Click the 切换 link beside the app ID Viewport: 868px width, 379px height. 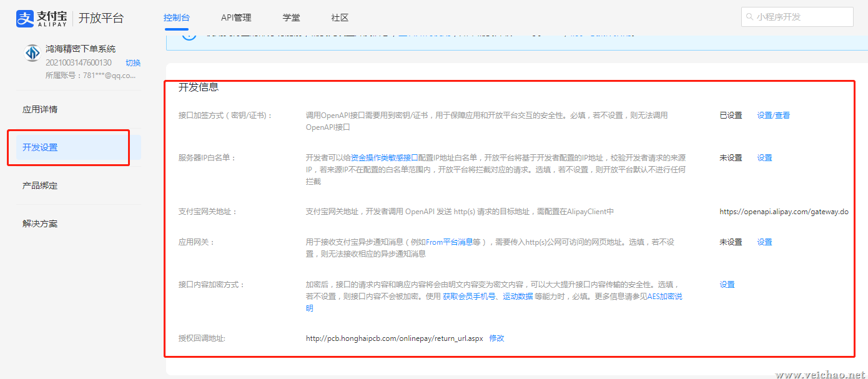coord(133,62)
